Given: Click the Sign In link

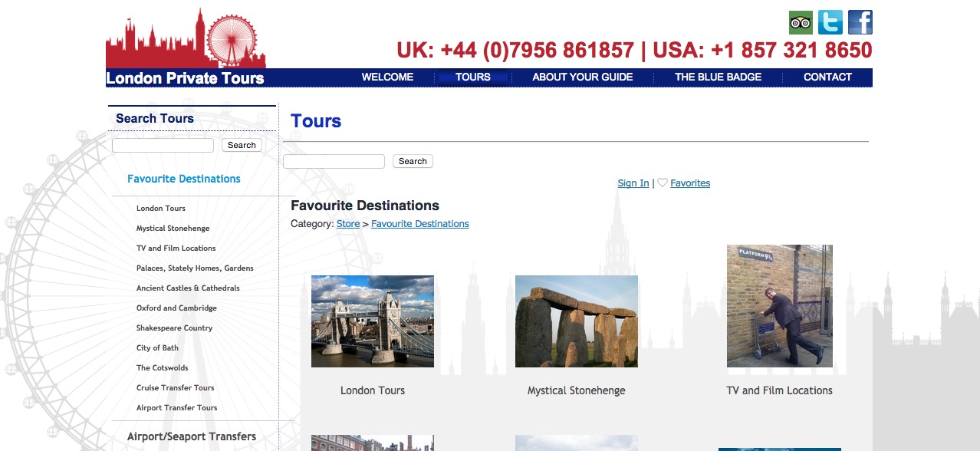Looking at the screenshot, I should click(x=633, y=183).
